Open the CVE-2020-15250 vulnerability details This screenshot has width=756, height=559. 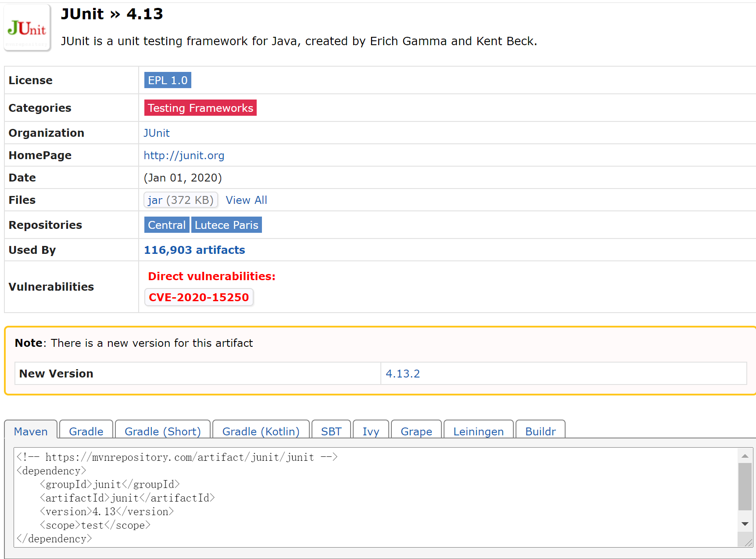pyautogui.click(x=199, y=297)
